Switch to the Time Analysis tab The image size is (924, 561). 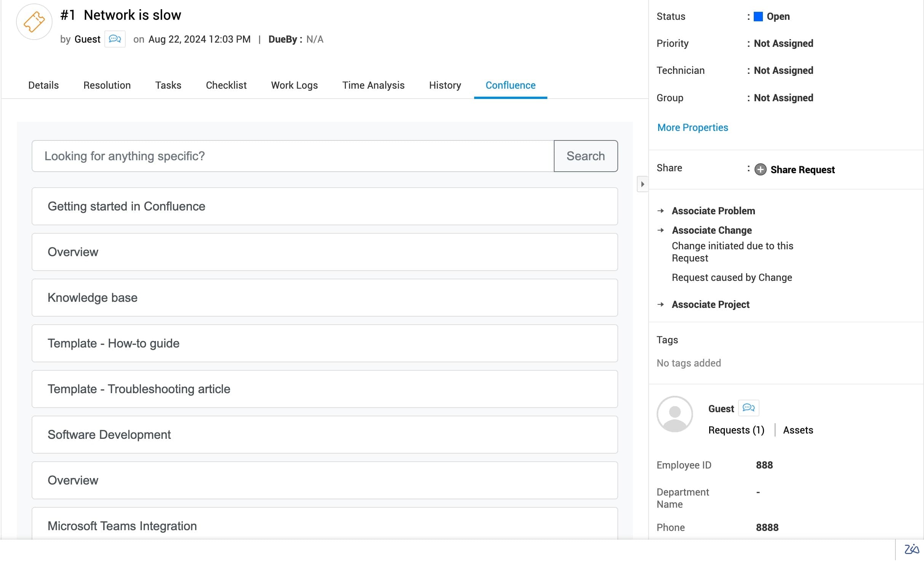[373, 85]
